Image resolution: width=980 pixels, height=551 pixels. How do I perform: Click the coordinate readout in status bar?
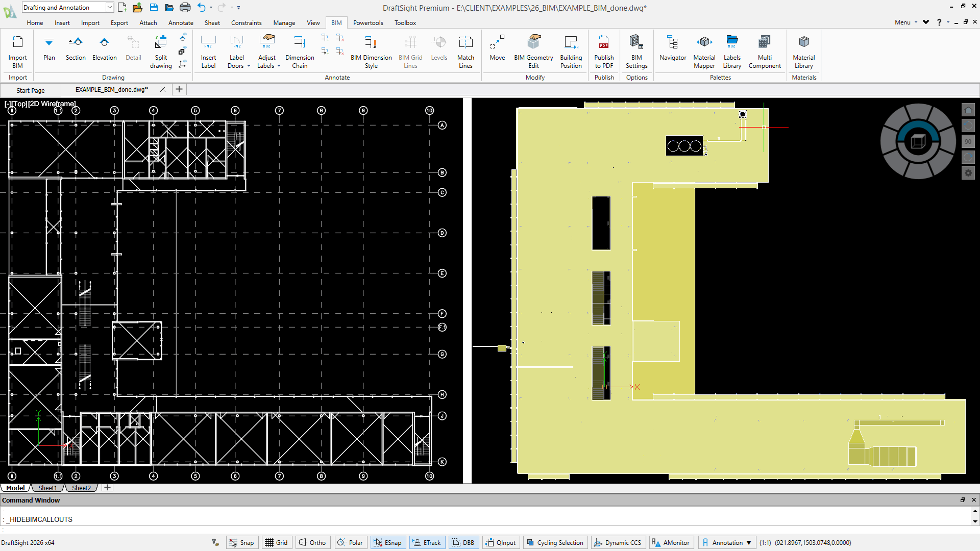tap(813, 542)
